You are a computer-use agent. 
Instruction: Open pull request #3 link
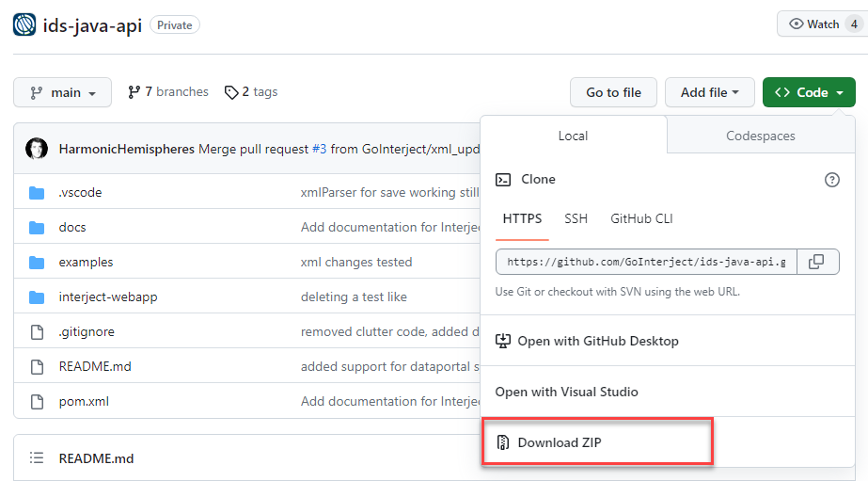click(x=320, y=149)
